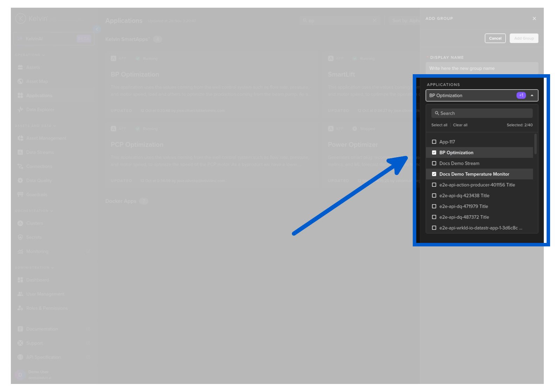Collapse the Applications dropdown arrow
The height and width of the screenshot is (392, 555).
click(532, 96)
